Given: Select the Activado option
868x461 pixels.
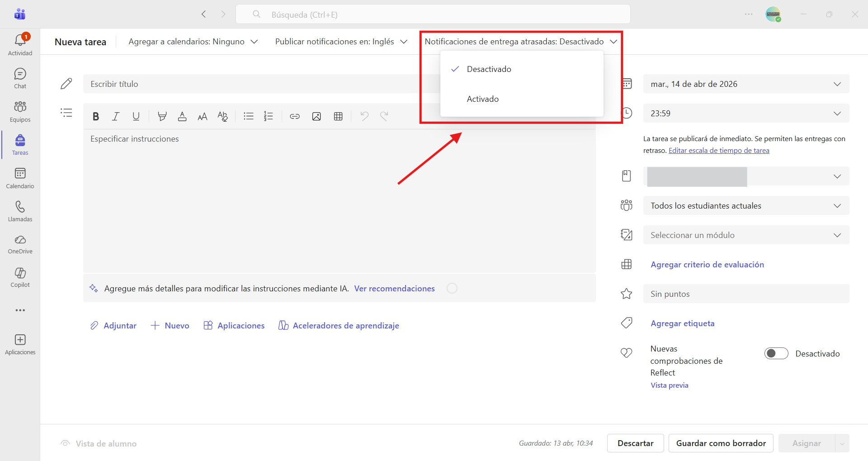Looking at the screenshot, I should click(522, 99).
